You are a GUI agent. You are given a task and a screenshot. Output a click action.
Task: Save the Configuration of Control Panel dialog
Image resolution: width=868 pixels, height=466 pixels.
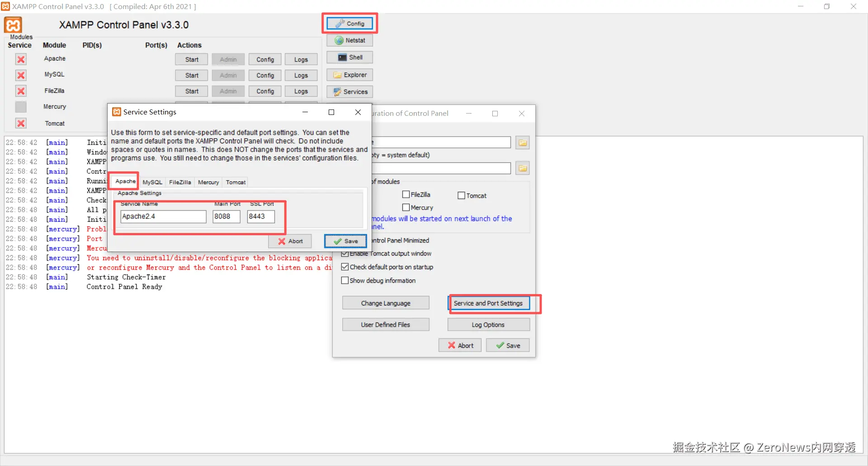[x=508, y=346]
